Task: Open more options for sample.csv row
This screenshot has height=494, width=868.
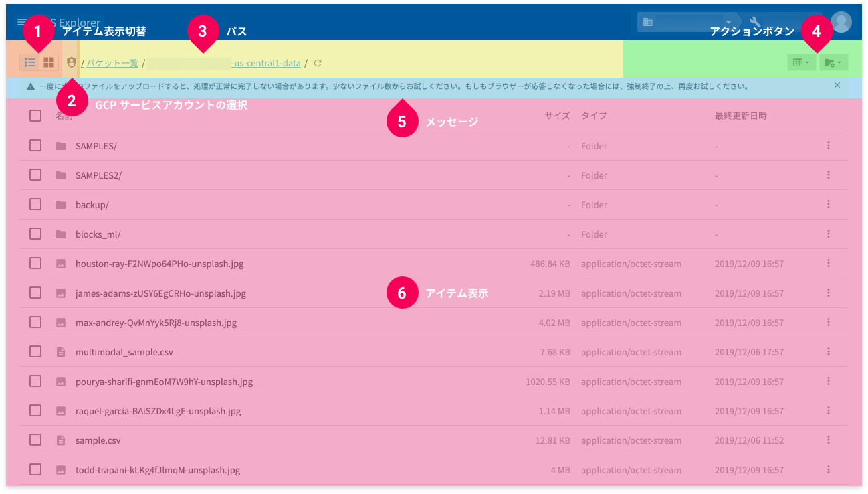Action: point(828,440)
